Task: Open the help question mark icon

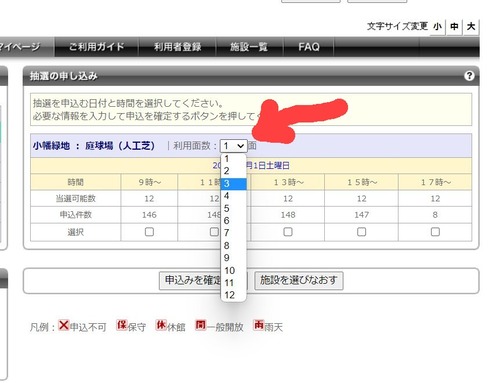Action: [x=469, y=76]
